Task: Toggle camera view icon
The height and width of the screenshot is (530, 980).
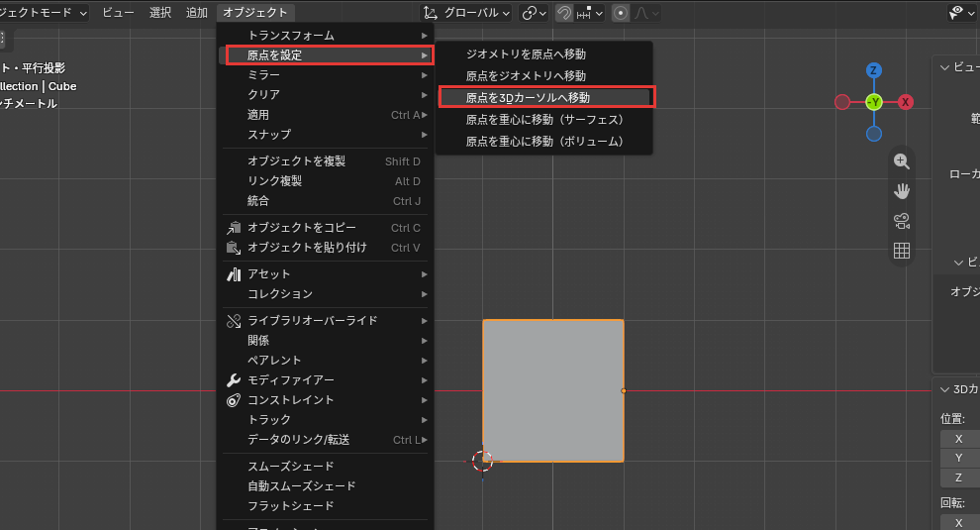Action: tap(901, 221)
